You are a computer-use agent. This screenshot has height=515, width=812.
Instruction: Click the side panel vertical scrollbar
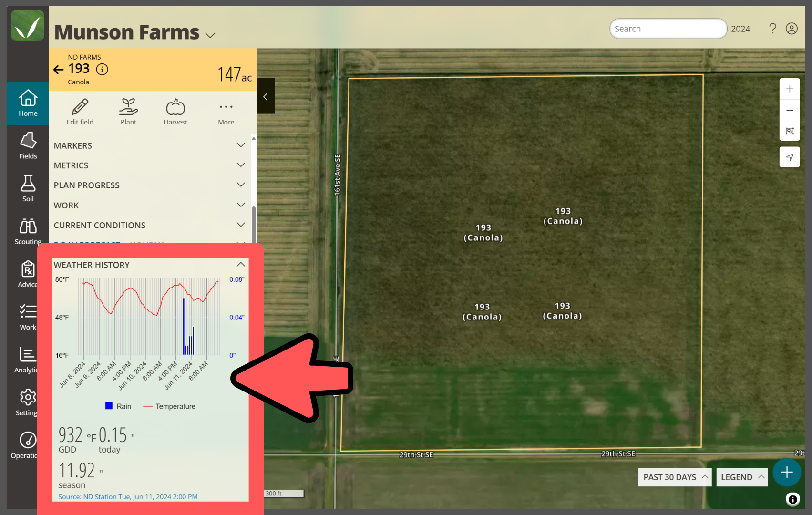pyautogui.click(x=254, y=224)
